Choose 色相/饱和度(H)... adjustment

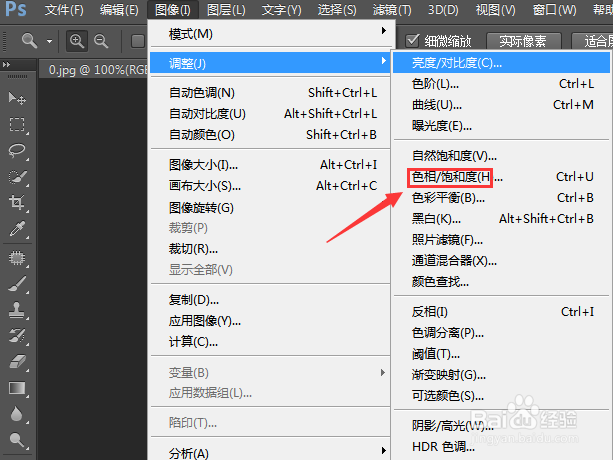[501, 177]
